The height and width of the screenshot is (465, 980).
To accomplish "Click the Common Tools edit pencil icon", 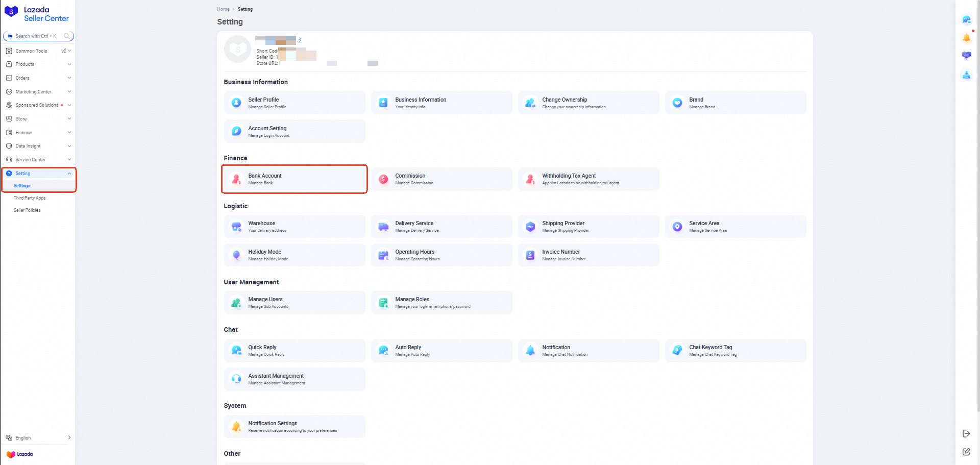I will click(64, 51).
